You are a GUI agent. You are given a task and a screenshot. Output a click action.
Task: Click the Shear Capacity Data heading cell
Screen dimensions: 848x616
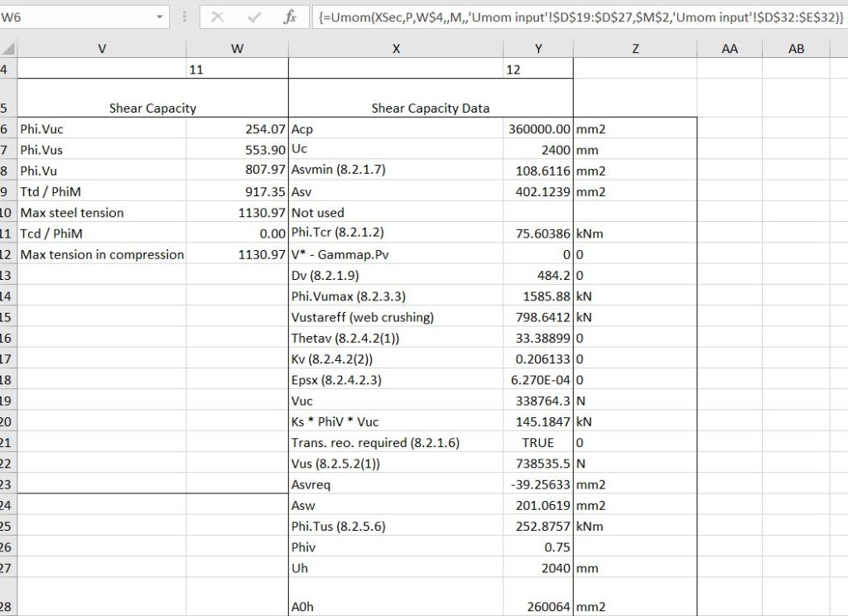coord(430,108)
